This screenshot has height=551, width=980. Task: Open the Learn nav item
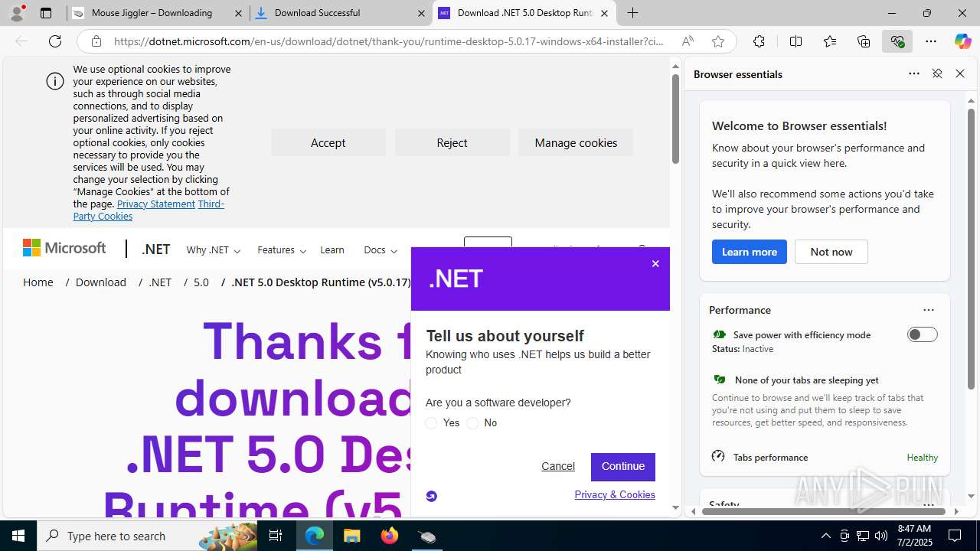point(332,250)
